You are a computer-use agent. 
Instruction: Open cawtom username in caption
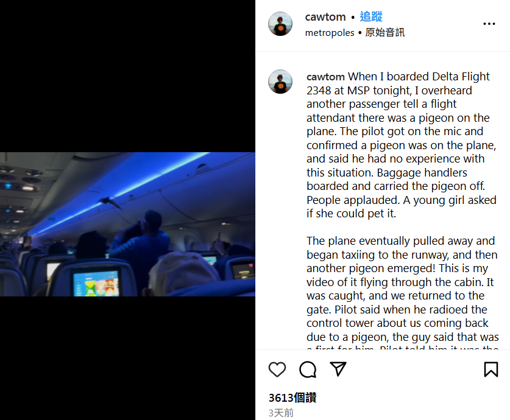325,77
